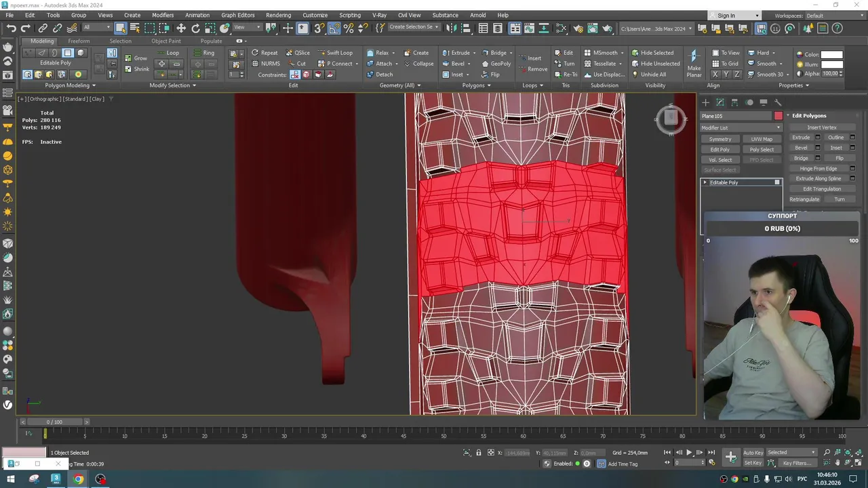Image resolution: width=868 pixels, height=488 pixels.
Task: Toggle the Auto Key button
Action: [753, 452]
